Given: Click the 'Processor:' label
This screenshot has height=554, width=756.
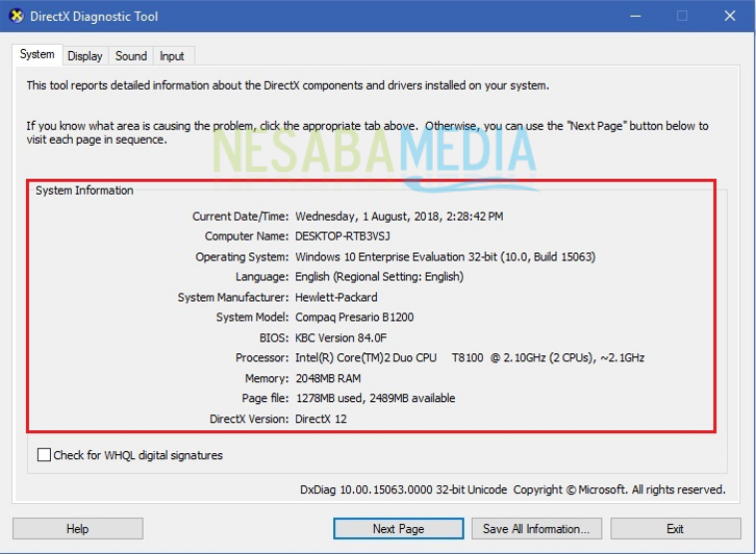Looking at the screenshot, I should tap(262, 358).
